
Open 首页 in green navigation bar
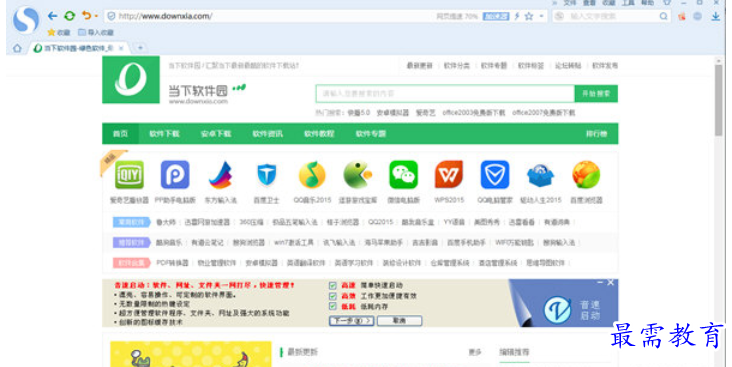pyautogui.click(x=120, y=134)
